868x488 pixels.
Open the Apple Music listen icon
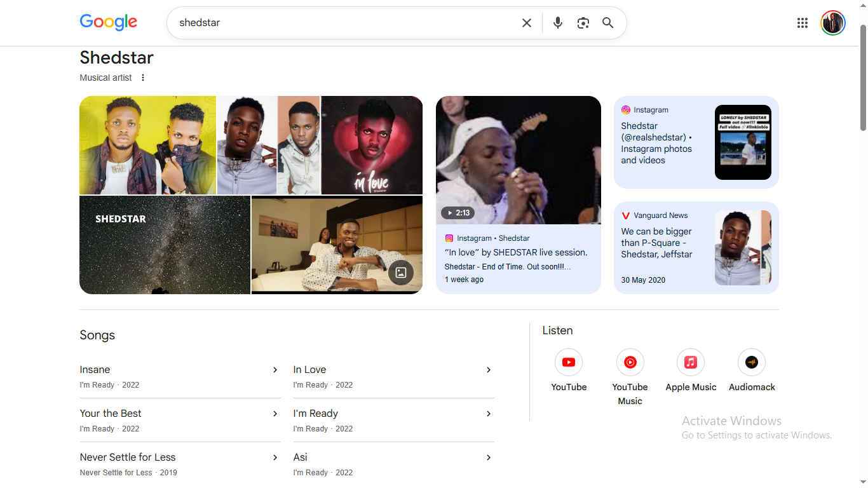point(691,362)
